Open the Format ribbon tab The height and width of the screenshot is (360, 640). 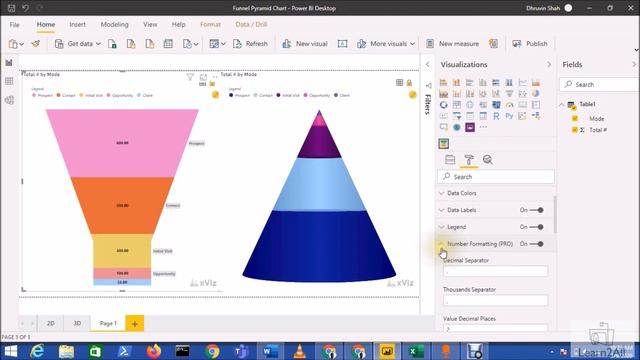point(210,24)
